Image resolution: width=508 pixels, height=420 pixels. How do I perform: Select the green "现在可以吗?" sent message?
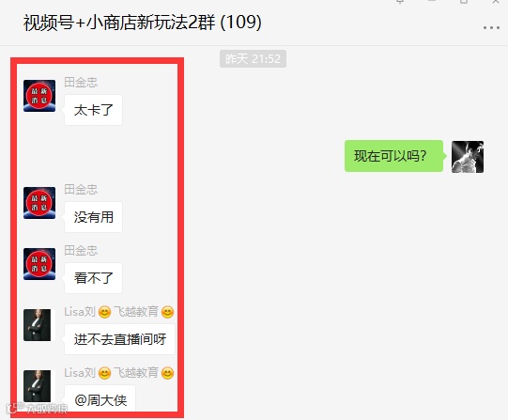(393, 156)
